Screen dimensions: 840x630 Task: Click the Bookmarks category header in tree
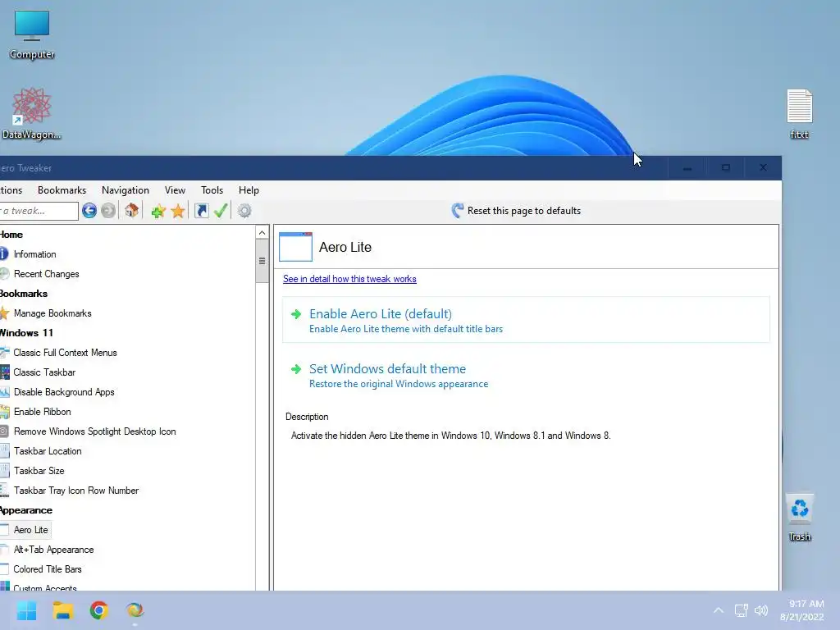coord(24,294)
